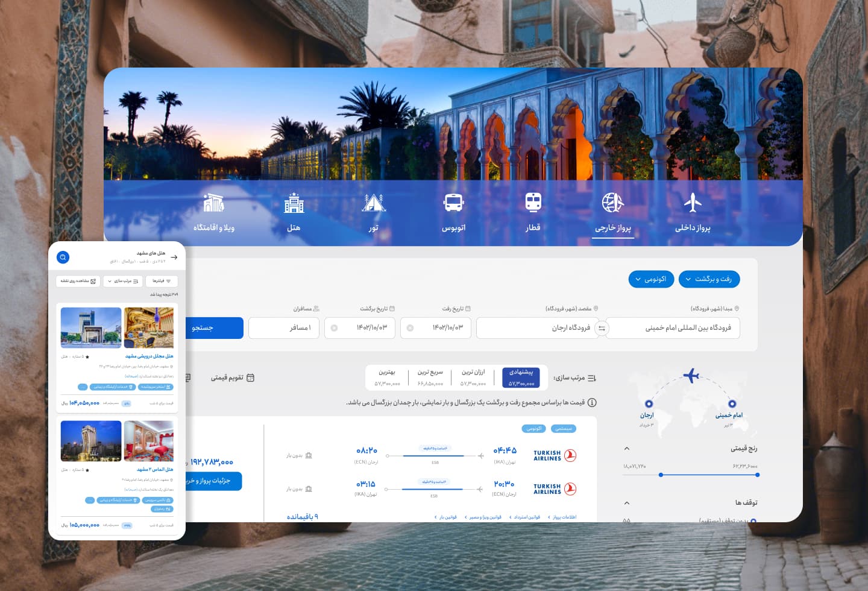
Task: Swap origin and destination airports
Action: click(602, 328)
